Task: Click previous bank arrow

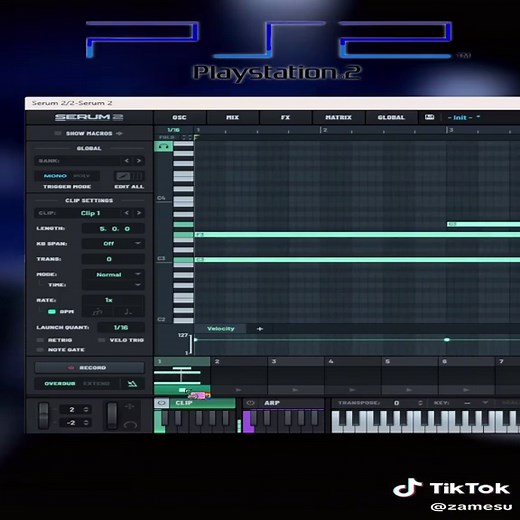Action: click(x=127, y=161)
